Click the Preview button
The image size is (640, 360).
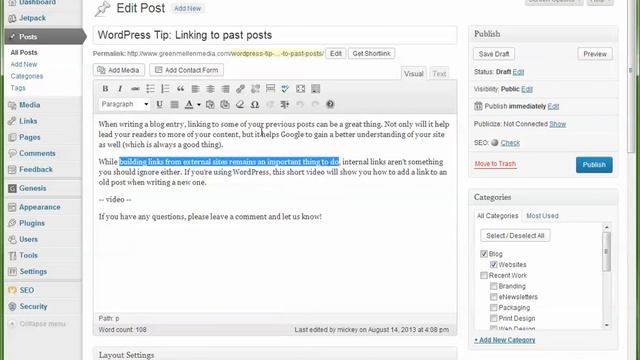coord(595,54)
